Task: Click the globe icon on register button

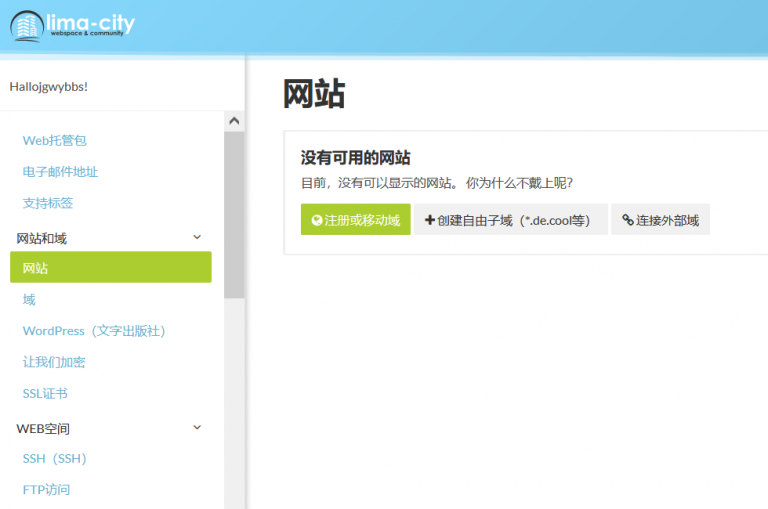Action: 317,220
